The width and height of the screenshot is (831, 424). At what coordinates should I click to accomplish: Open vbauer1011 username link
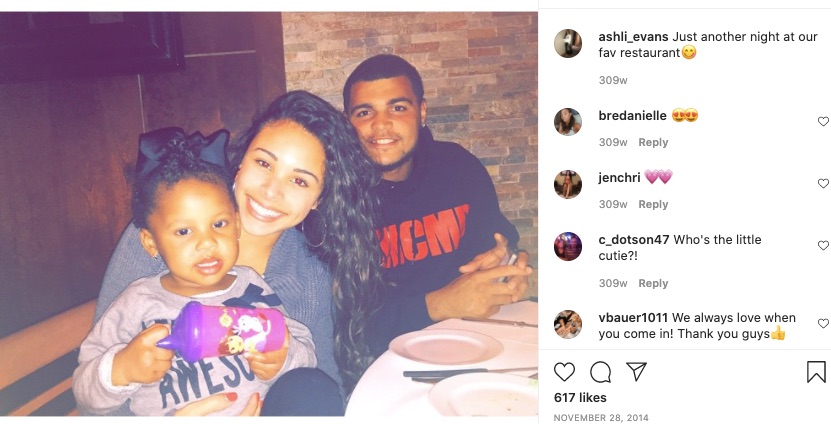click(x=633, y=317)
